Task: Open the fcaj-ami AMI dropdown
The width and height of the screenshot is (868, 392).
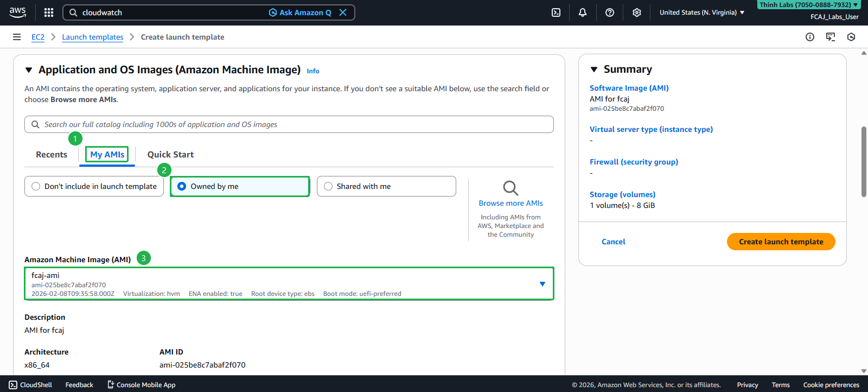Action: click(x=289, y=283)
